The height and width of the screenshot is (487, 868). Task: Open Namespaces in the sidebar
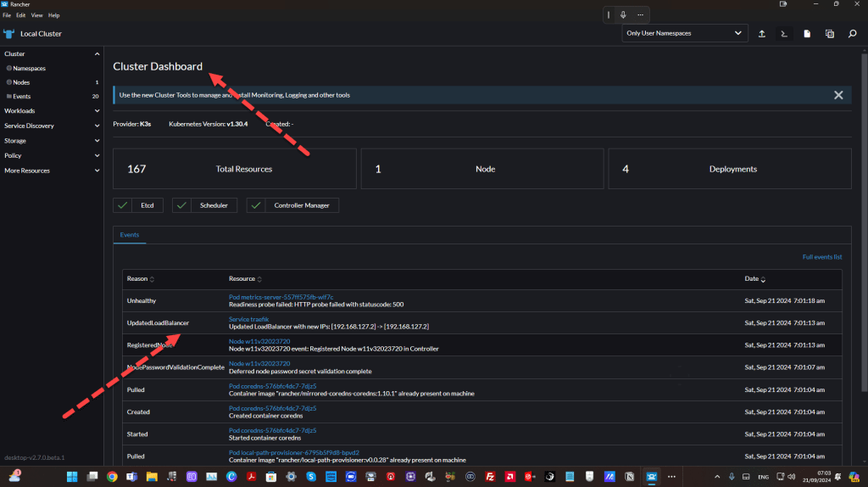29,69
